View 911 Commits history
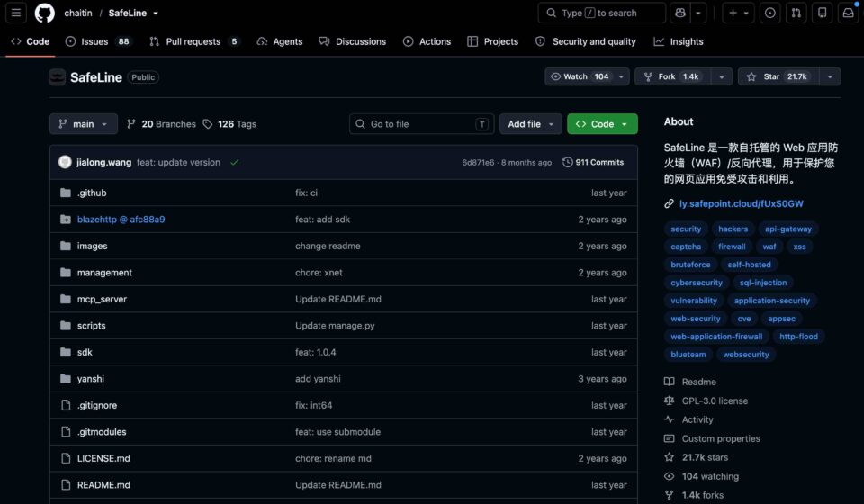 click(593, 162)
